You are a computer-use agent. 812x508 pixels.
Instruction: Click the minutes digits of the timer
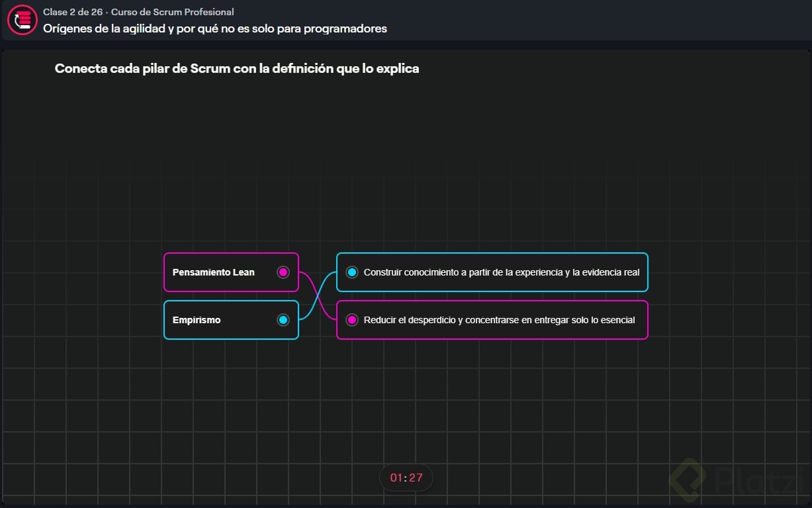point(396,478)
